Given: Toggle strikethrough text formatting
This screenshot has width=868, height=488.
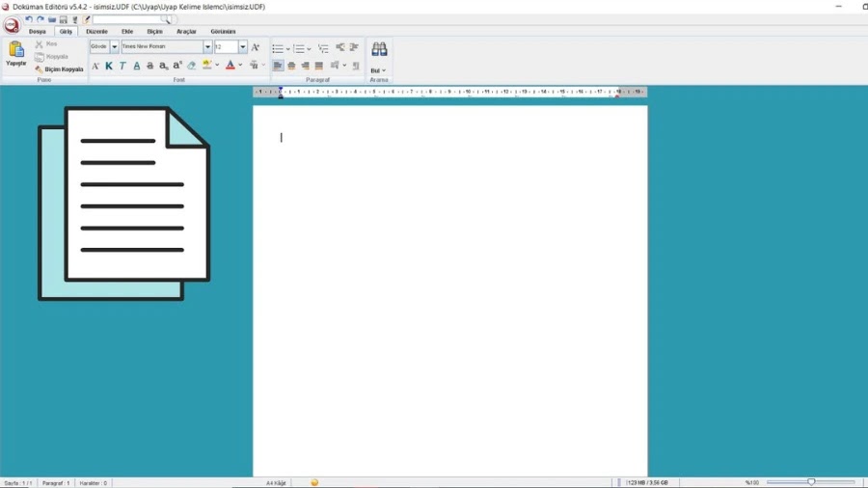Looking at the screenshot, I should (150, 66).
